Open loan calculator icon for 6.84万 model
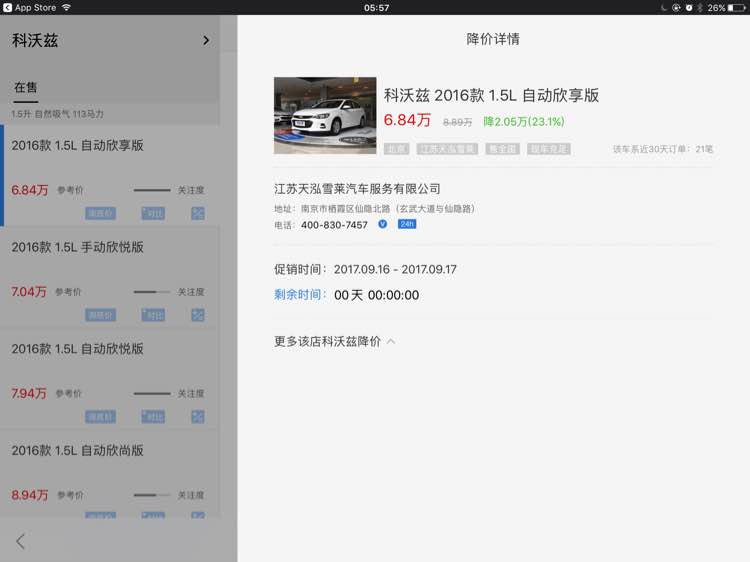Image resolution: width=750 pixels, height=562 pixels. click(x=198, y=213)
